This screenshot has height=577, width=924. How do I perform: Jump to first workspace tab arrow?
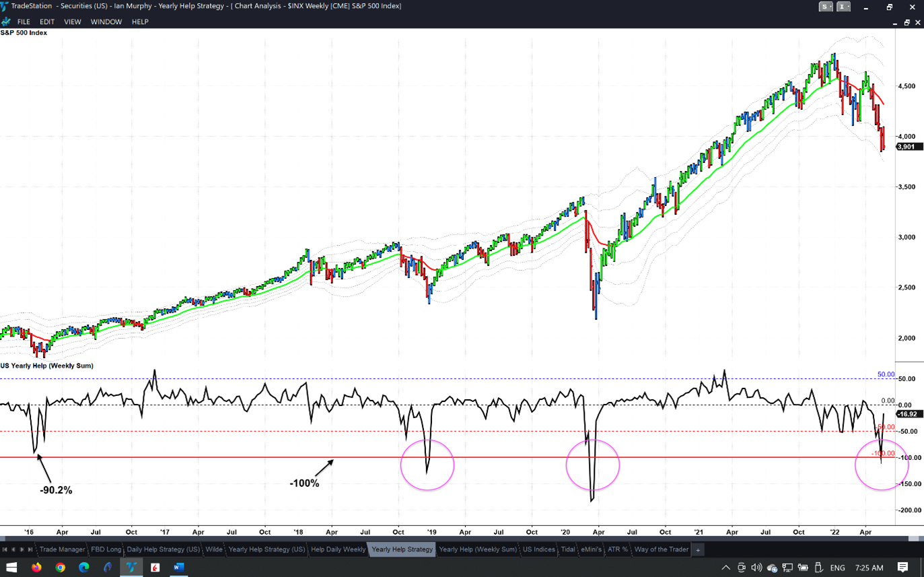(x=5, y=550)
